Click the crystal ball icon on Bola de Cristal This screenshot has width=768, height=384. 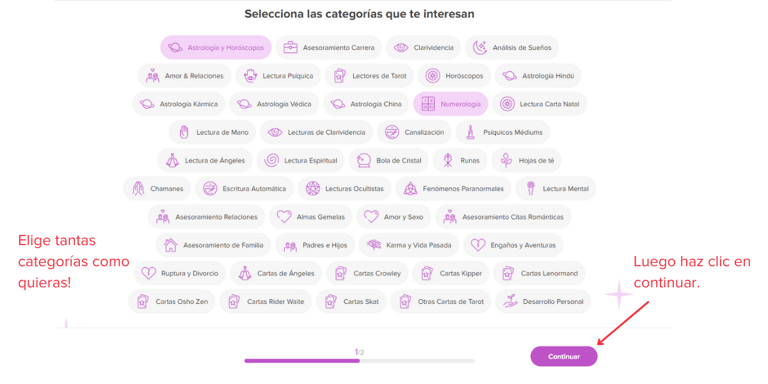tap(364, 161)
